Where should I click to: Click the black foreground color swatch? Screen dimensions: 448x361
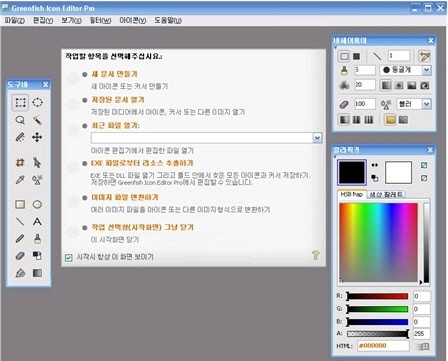pos(352,172)
